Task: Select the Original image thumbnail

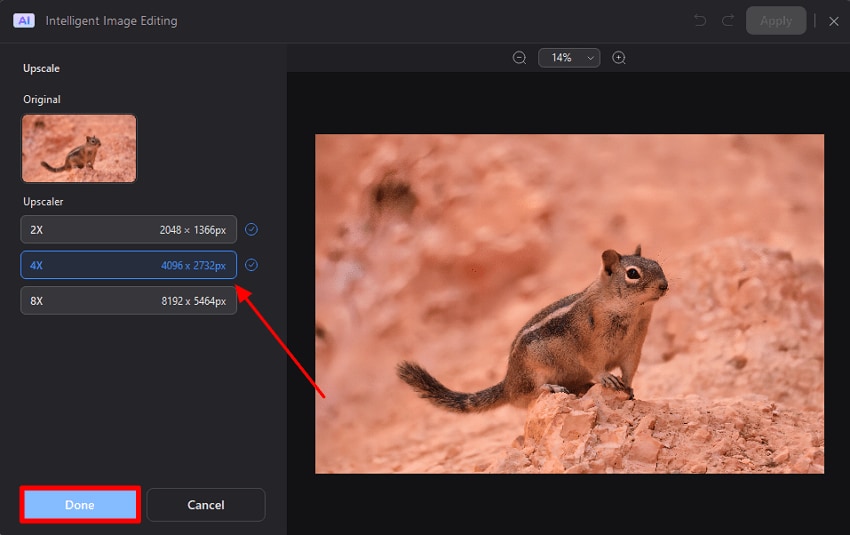Action: pyautogui.click(x=79, y=148)
